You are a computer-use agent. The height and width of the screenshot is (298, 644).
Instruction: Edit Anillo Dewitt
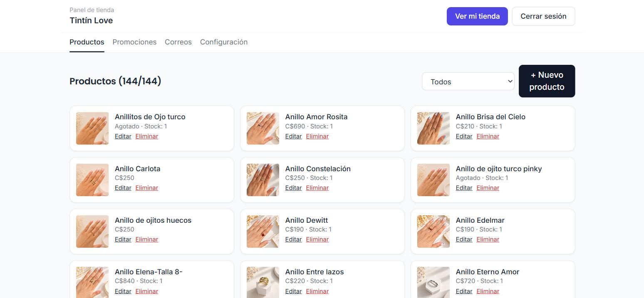click(x=293, y=239)
